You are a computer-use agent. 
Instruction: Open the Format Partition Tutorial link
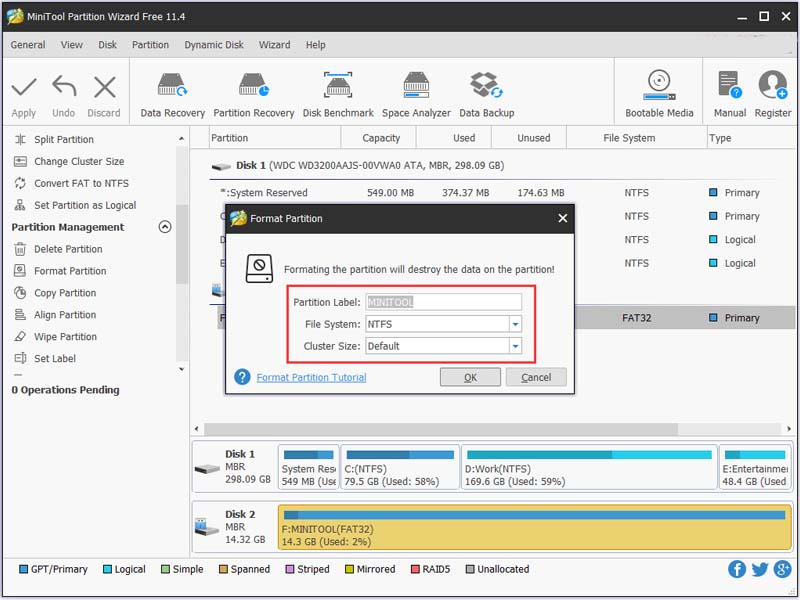(311, 377)
